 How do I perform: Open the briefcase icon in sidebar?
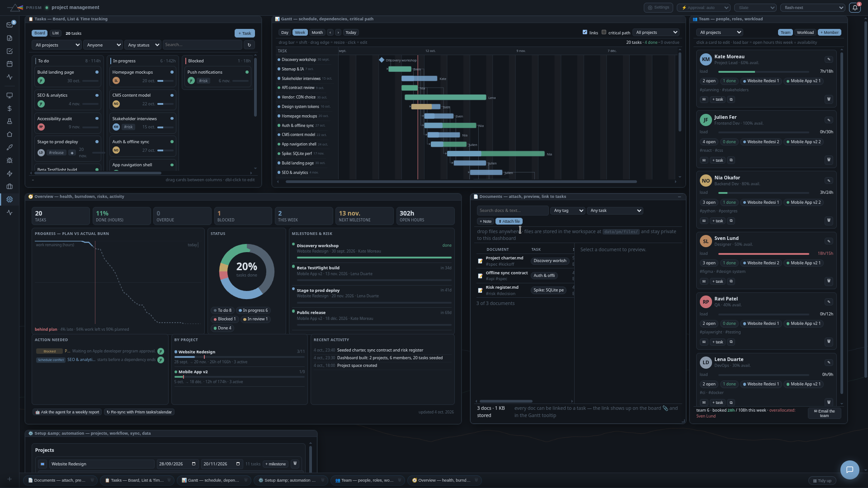tap(9, 187)
